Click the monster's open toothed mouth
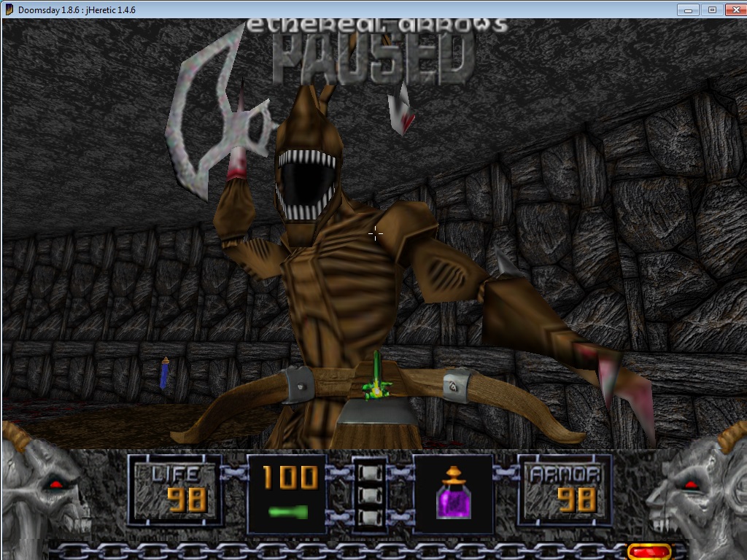This screenshot has width=747, height=560. (x=307, y=184)
